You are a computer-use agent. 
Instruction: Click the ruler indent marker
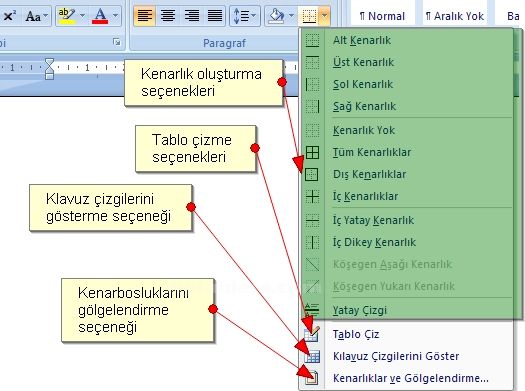click(x=49, y=69)
